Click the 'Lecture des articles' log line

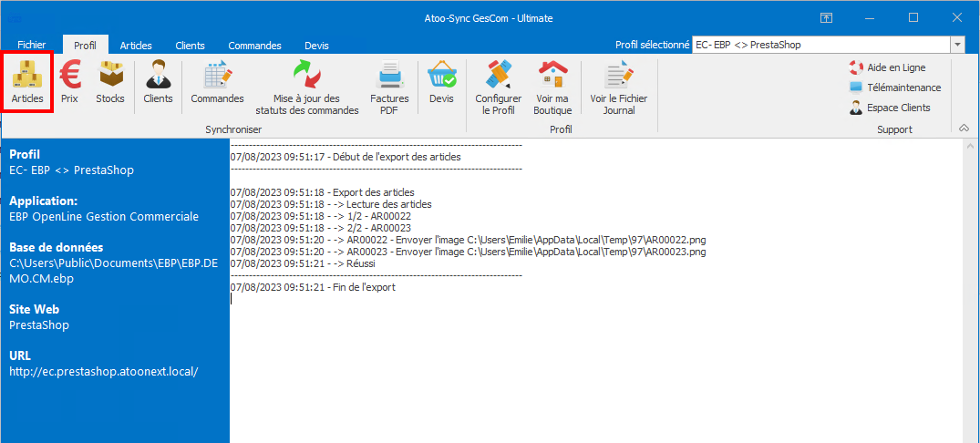click(x=331, y=204)
